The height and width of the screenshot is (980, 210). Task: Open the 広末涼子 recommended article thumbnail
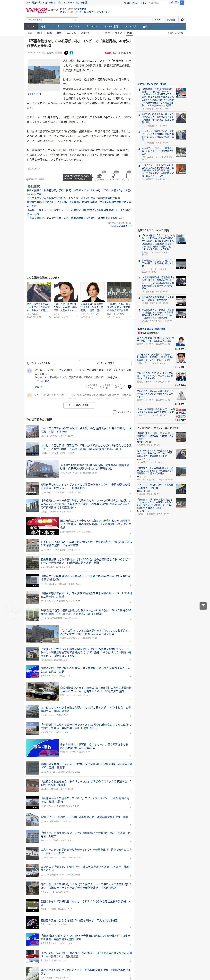[92, 292]
